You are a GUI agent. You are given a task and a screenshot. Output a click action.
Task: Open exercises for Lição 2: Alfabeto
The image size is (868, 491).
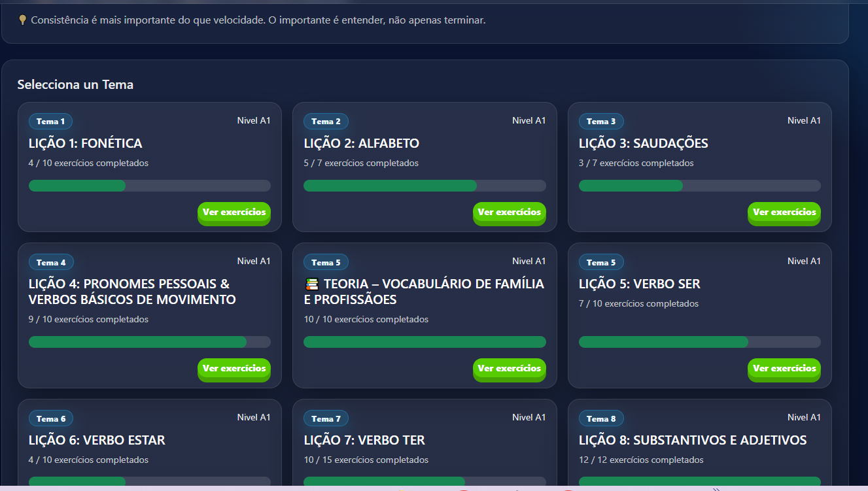pos(510,213)
